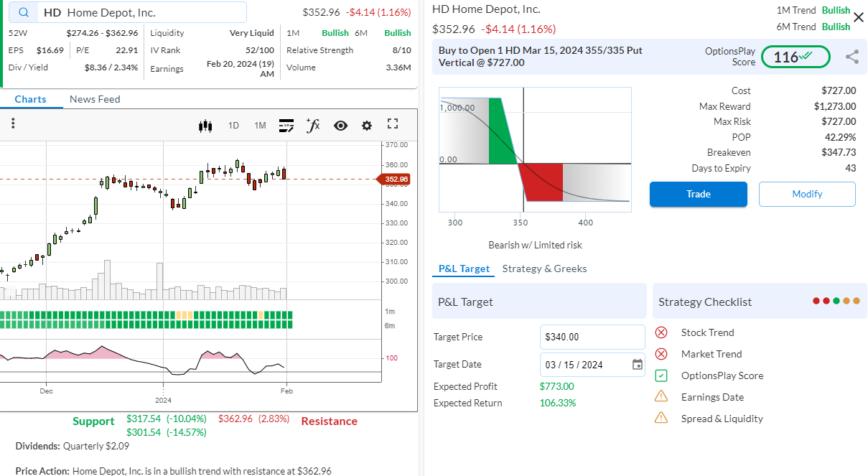This screenshot has width=868, height=476.
Task: Click the Expected Return 106.33%
Action: pos(558,403)
